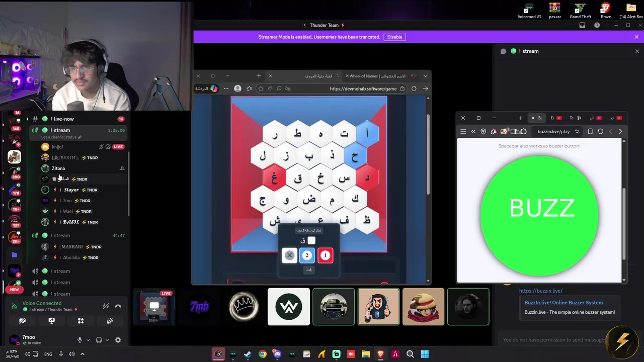This screenshot has width=644, height=362.
Task: Open site settings icon in buzzin.live address bar
Action: [577, 132]
